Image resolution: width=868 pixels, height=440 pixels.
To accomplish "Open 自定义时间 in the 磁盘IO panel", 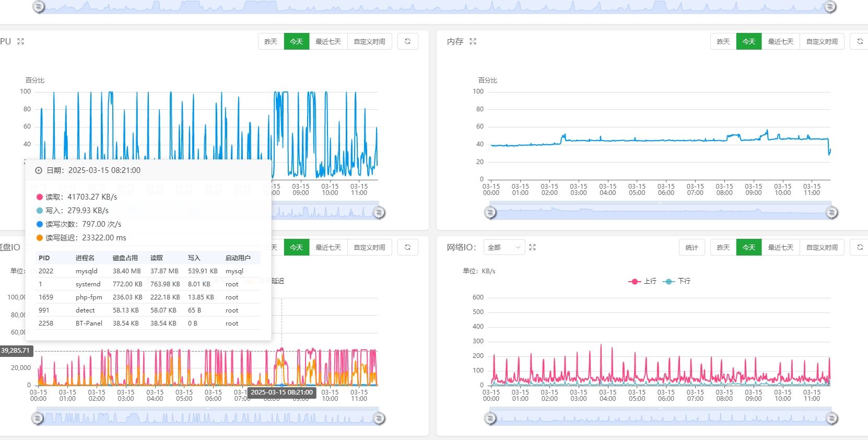I will 369,247.
